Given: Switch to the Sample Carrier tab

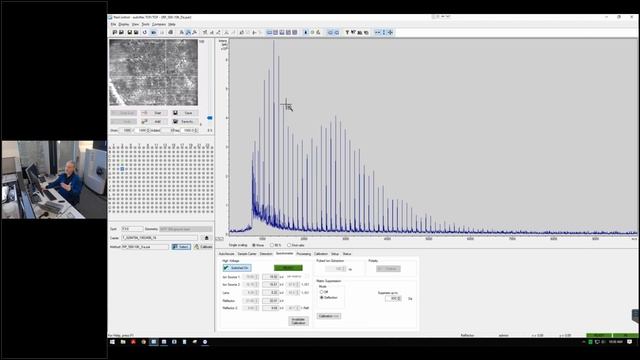Looking at the screenshot, I should [247, 254].
